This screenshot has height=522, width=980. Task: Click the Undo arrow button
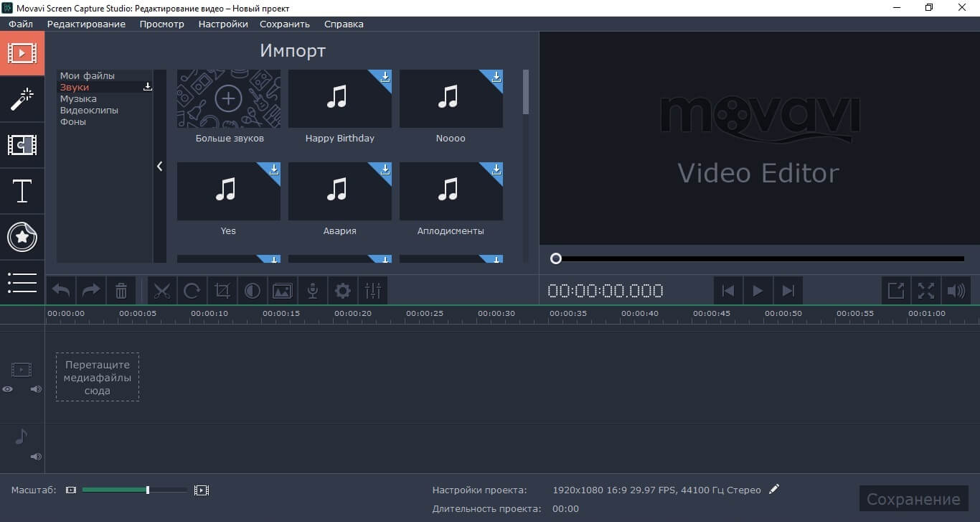click(61, 291)
